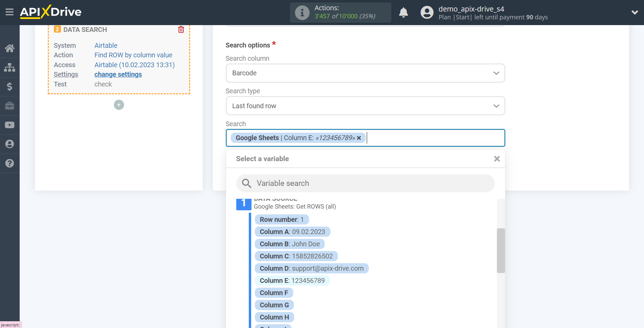Image resolution: width=644 pixels, height=328 pixels.
Task: Click the variable list scrollbar thumb
Action: (501, 251)
